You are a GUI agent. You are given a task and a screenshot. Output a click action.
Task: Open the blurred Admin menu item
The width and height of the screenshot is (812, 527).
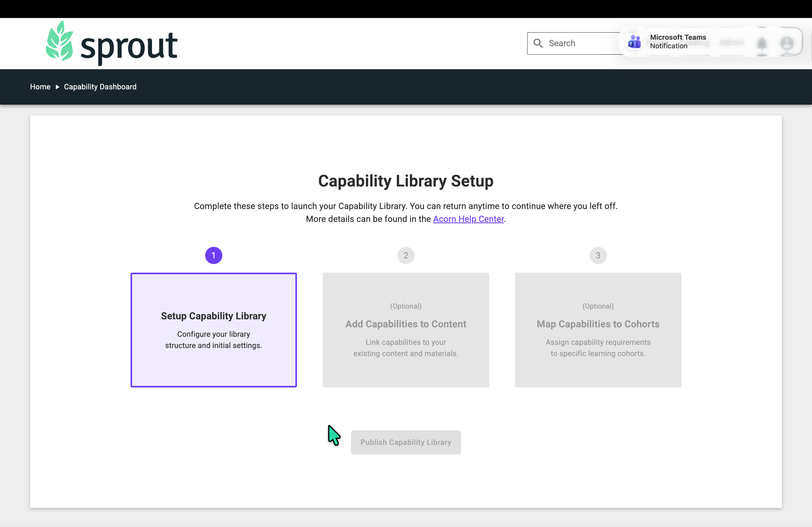coord(731,43)
